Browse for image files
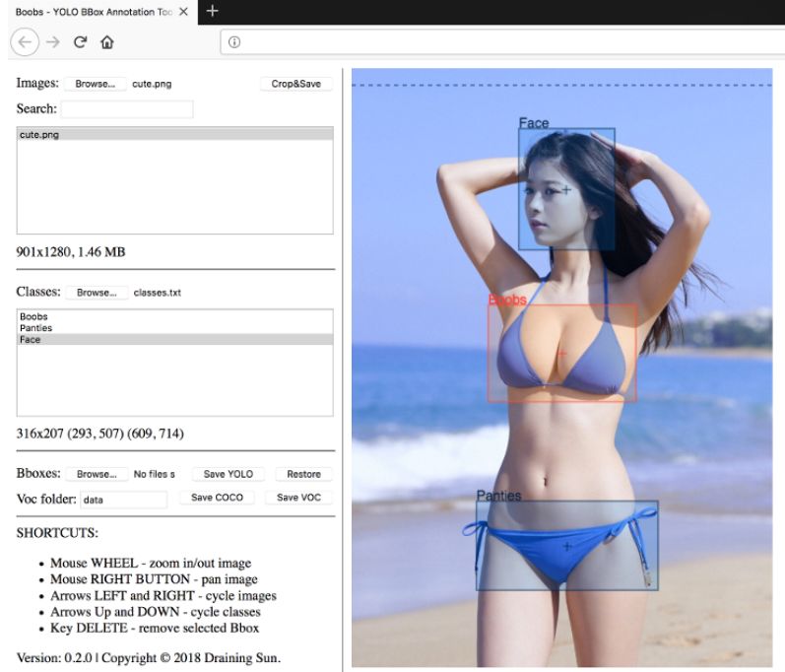Image resolution: width=785 pixels, height=672 pixels. [96, 84]
